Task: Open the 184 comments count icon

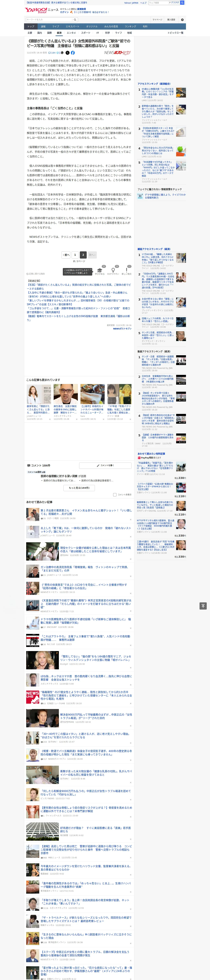Action: tap(52, 53)
